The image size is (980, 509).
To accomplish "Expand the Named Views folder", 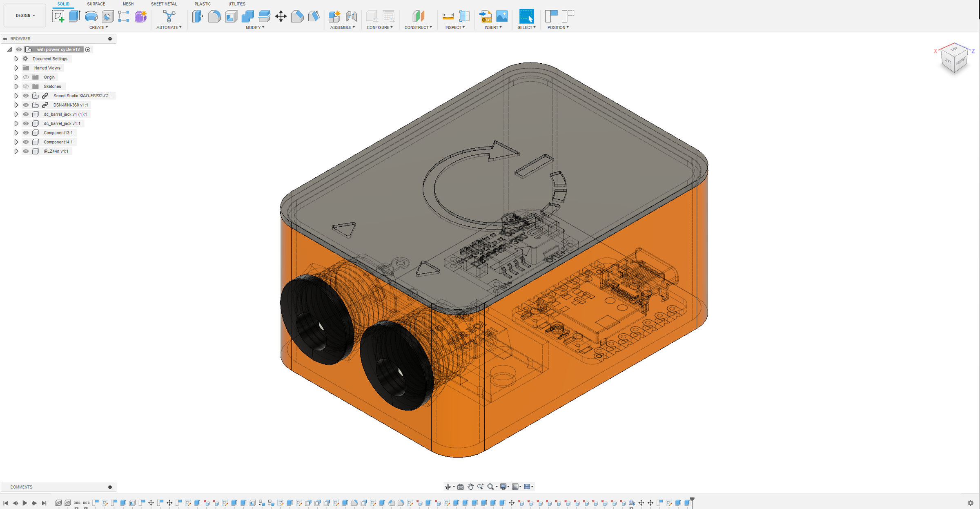I will pos(16,68).
